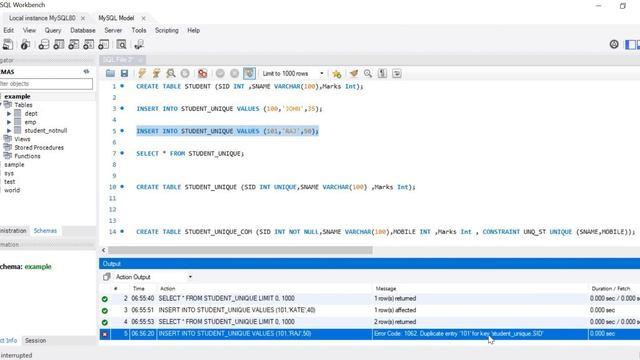This screenshot has width=640, height=360.
Task: Execute the script with the lightning bolt icon
Action: pos(142,73)
